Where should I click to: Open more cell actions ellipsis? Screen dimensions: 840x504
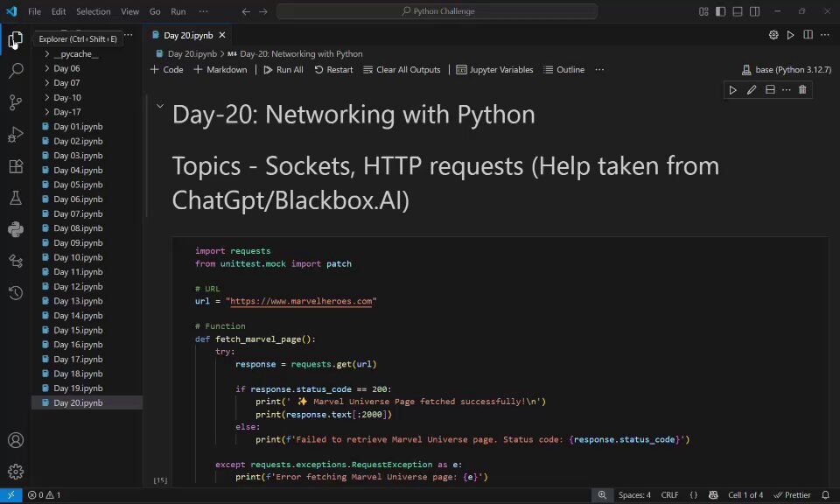[786, 90]
